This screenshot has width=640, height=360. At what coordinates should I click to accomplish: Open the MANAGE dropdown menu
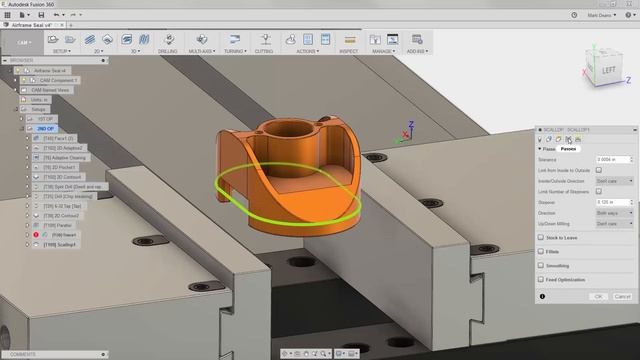pyautogui.click(x=383, y=51)
